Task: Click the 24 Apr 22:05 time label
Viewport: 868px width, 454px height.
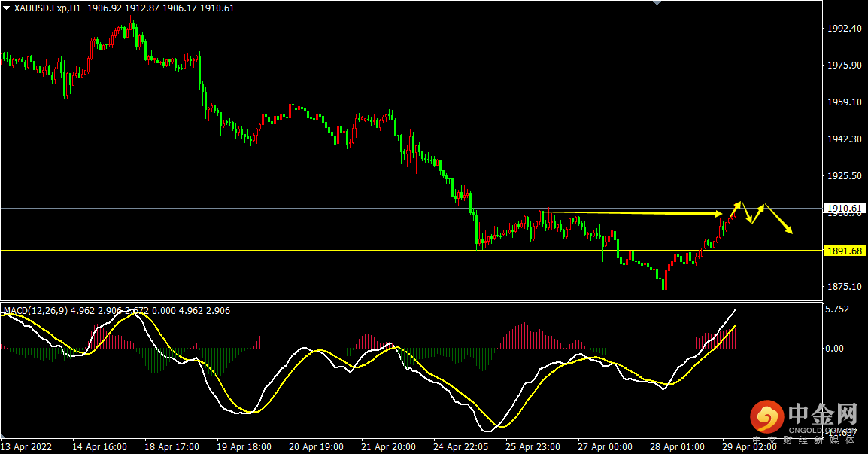Action: (x=460, y=446)
